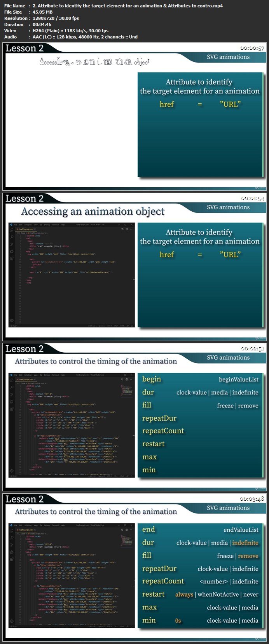Image resolution: width=269 pixels, height=644 pixels.
Task: Click HTML language mode in 00:01:54 frame's status bar
Action: tap(122, 326)
